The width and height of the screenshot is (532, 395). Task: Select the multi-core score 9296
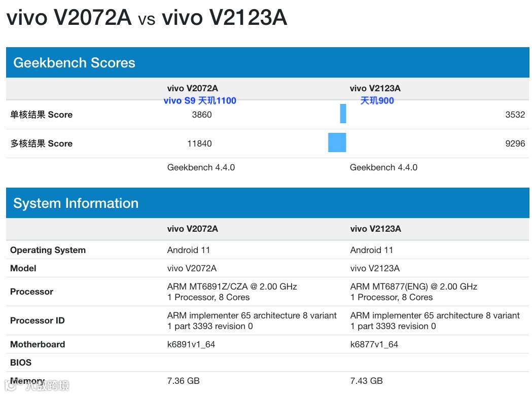point(515,143)
